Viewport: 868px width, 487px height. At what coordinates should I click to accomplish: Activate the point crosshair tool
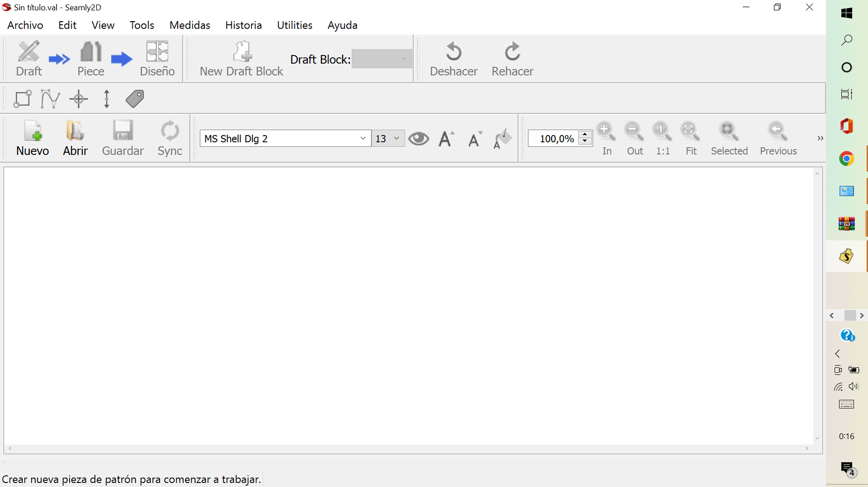pyautogui.click(x=78, y=98)
